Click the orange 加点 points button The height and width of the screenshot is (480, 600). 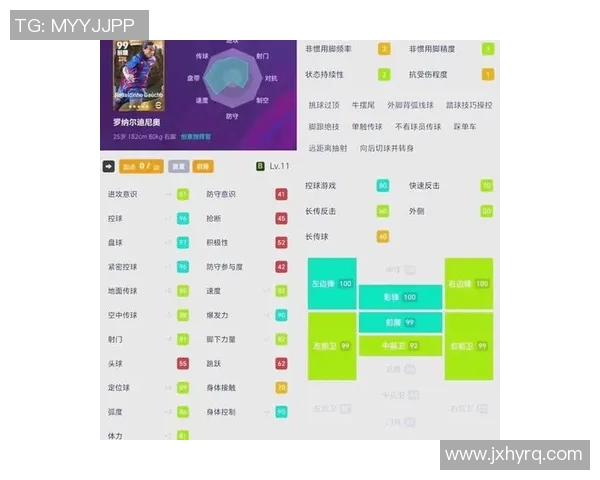[141, 167]
